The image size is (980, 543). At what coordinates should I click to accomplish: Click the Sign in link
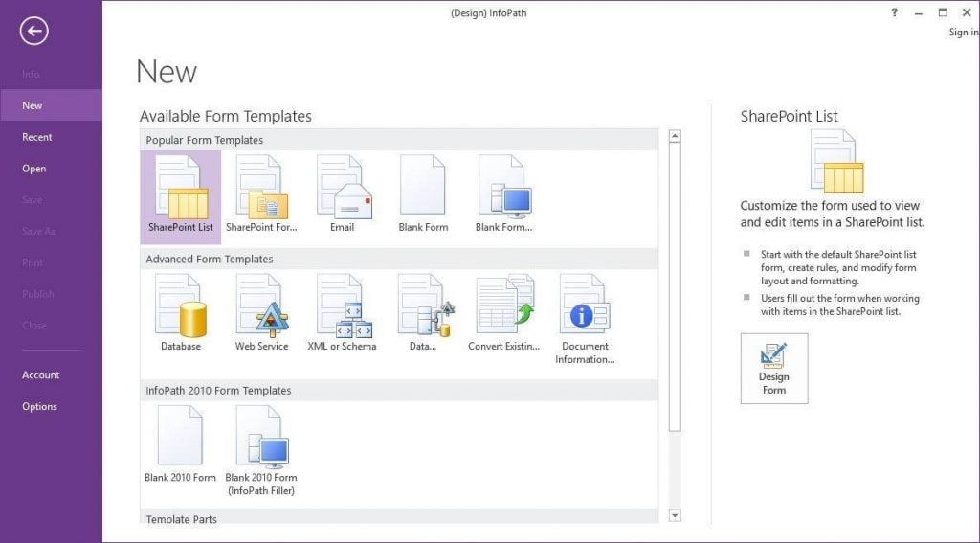coord(963,32)
